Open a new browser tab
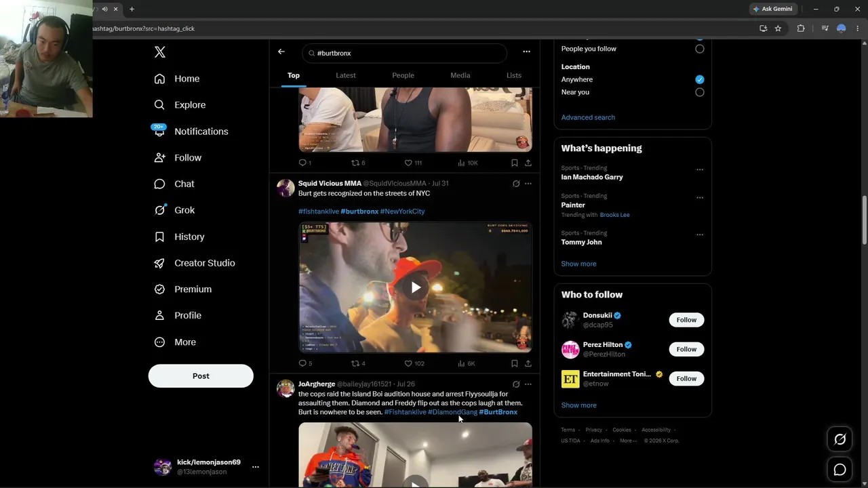This screenshot has width=868, height=488. click(x=132, y=9)
